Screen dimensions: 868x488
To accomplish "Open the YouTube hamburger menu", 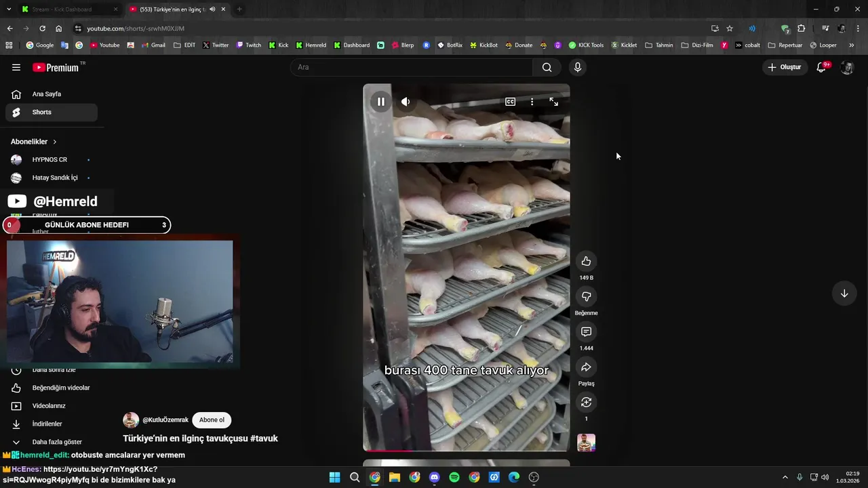I will pyautogui.click(x=16, y=67).
